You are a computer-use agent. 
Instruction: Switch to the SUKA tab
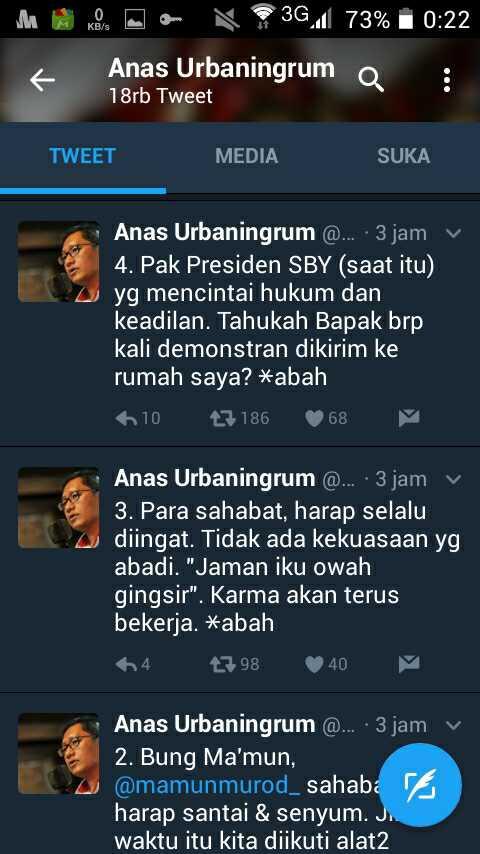(x=403, y=156)
